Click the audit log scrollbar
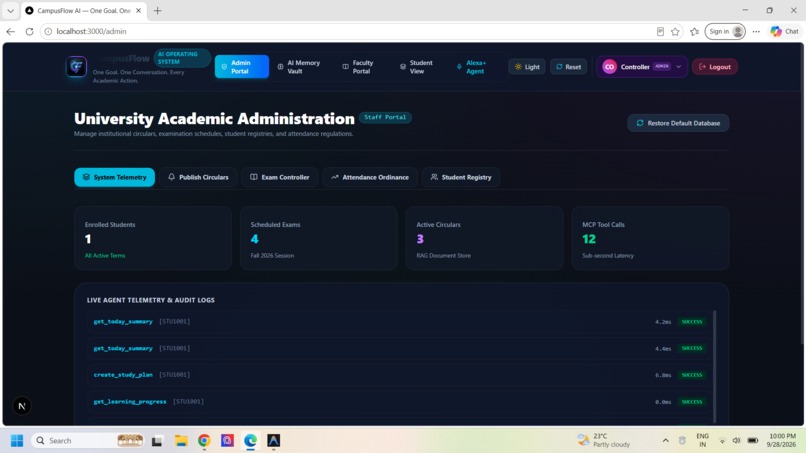Image resolution: width=806 pixels, height=453 pixels. tap(715, 366)
